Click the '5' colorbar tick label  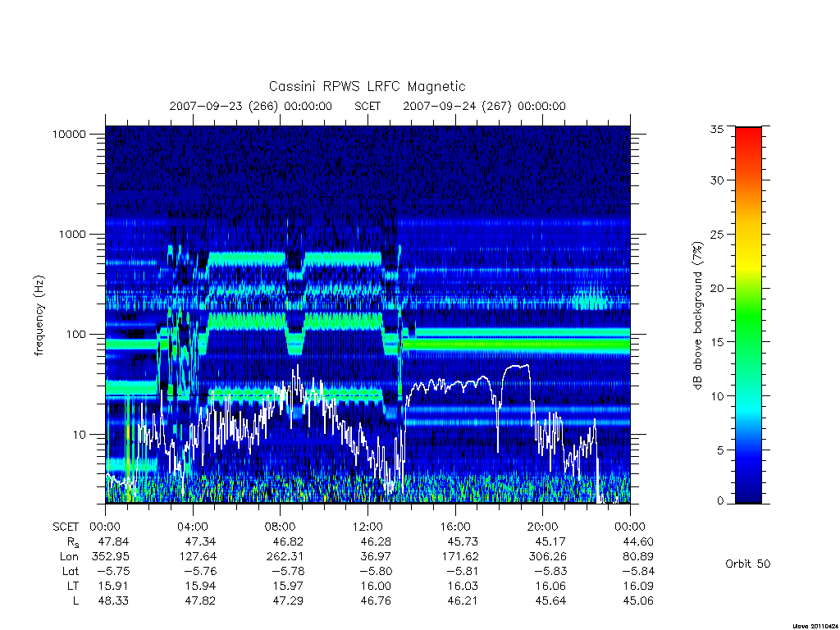point(720,450)
